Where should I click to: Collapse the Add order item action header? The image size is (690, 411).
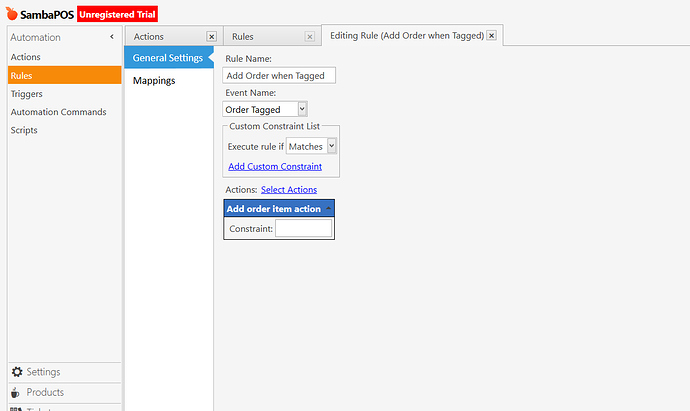pyautogui.click(x=328, y=209)
